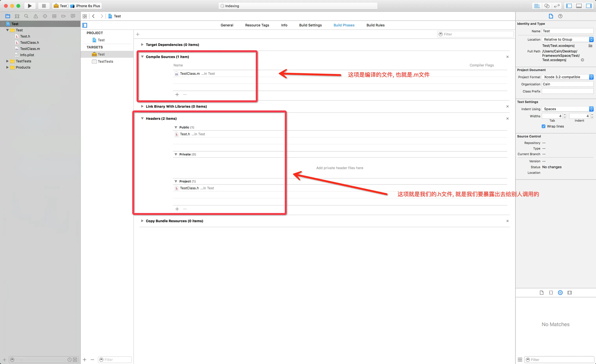Add a file to Compile Sources
Viewport: 596px width, 364px height.
pos(177,95)
